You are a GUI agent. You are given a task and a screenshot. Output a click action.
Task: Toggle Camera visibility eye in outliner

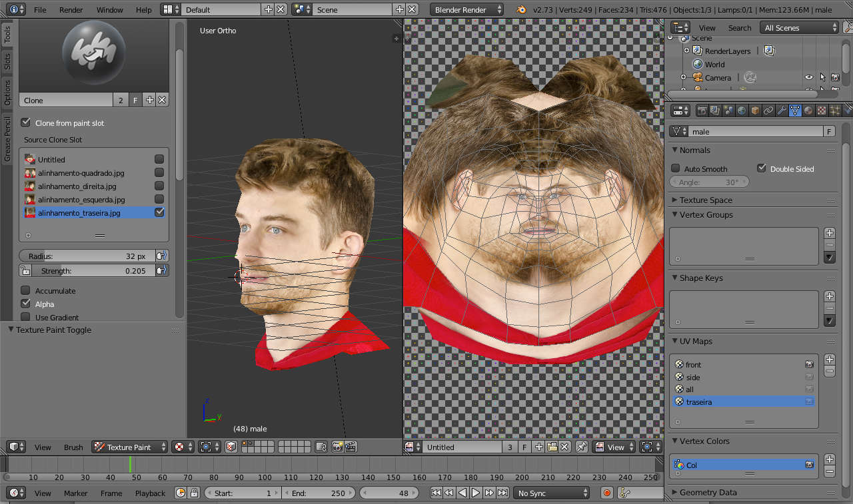coord(809,77)
